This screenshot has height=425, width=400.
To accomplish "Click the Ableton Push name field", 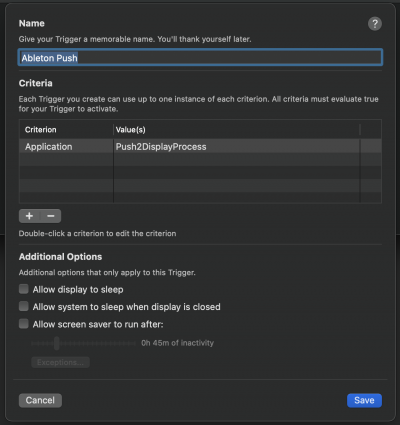I will click(x=200, y=58).
